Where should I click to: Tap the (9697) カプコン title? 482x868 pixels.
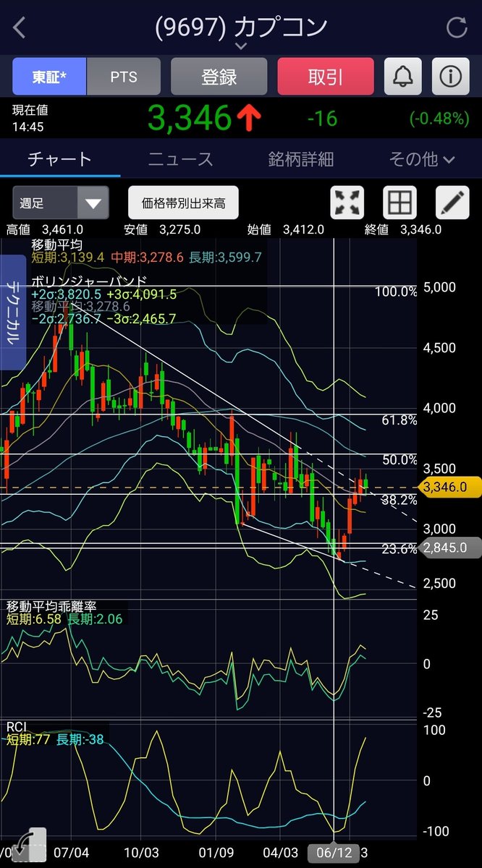[x=241, y=27]
